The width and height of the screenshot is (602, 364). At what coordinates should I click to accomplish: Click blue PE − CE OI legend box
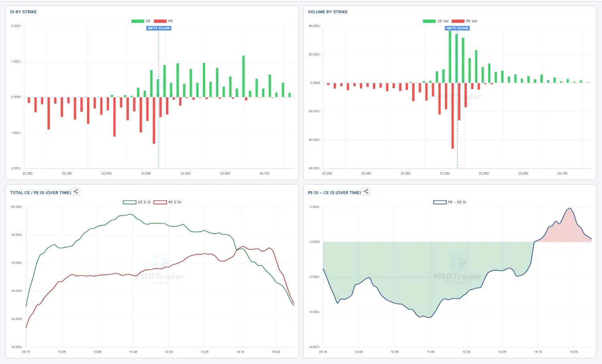(x=440, y=202)
